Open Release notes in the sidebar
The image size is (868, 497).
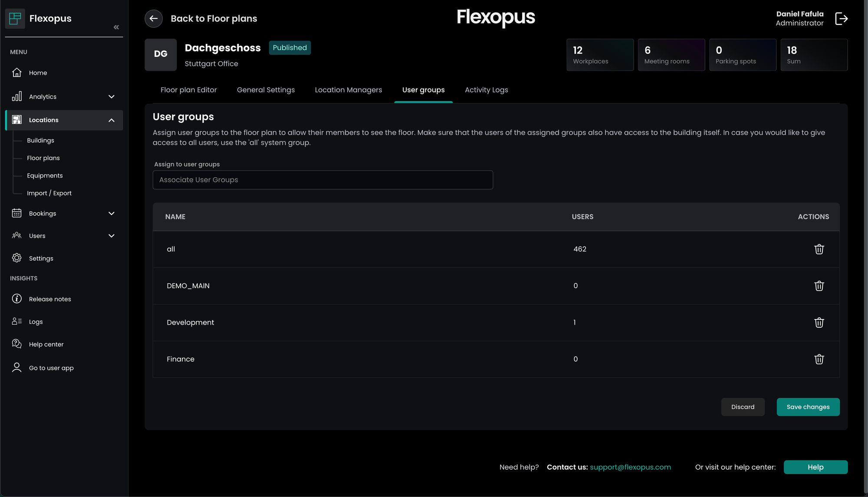coord(50,299)
